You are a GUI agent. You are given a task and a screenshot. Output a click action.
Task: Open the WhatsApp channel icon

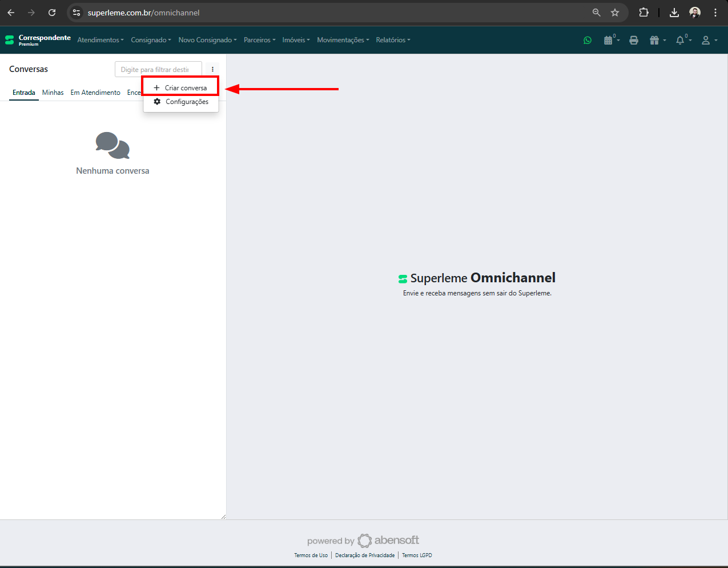pyautogui.click(x=588, y=40)
